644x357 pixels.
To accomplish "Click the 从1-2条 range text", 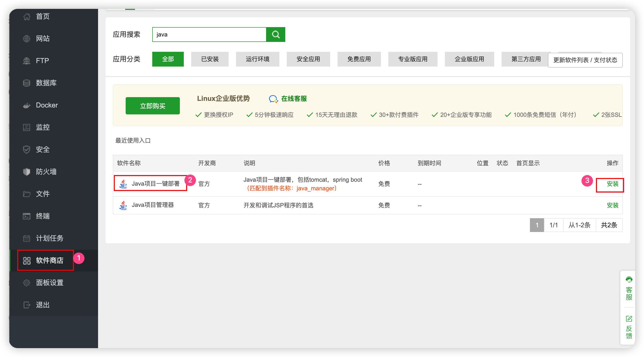I will [580, 225].
